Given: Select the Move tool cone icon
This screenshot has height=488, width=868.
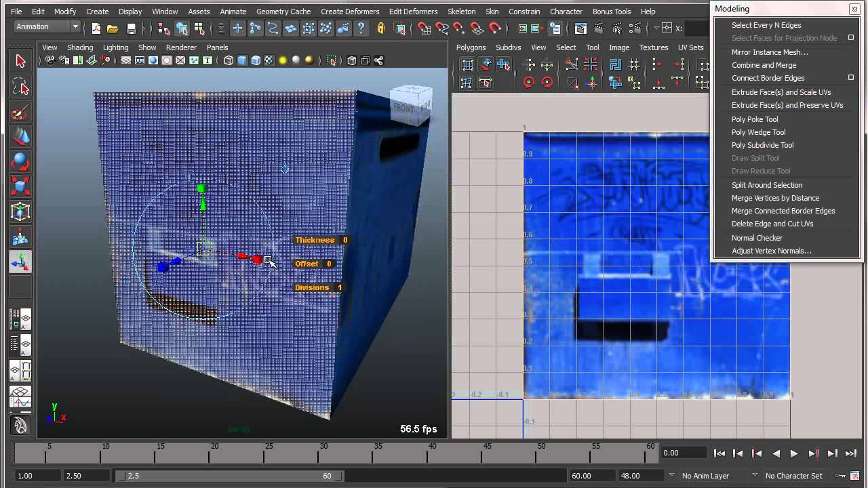Looking at the screenshot, I should point(20,137).
